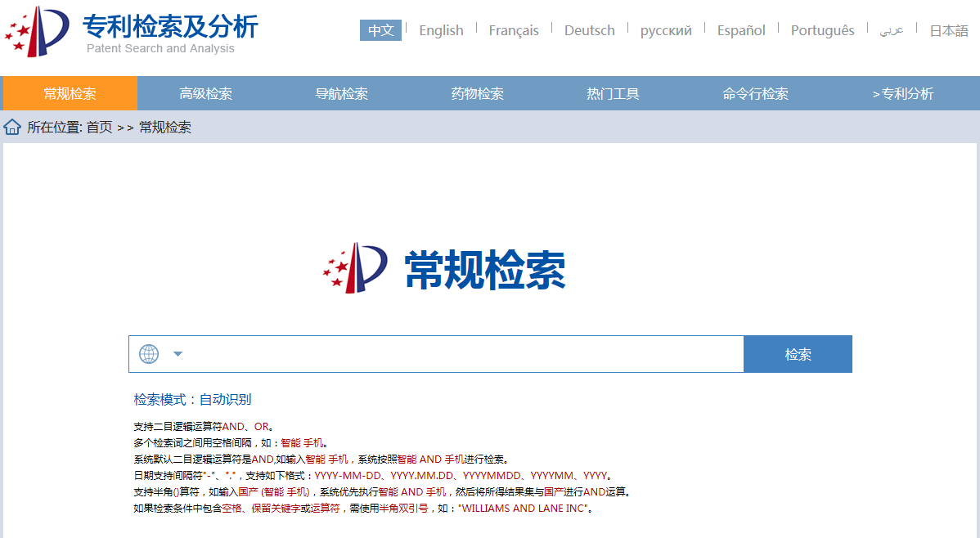Select the 中文 language option

click(380, 30)
